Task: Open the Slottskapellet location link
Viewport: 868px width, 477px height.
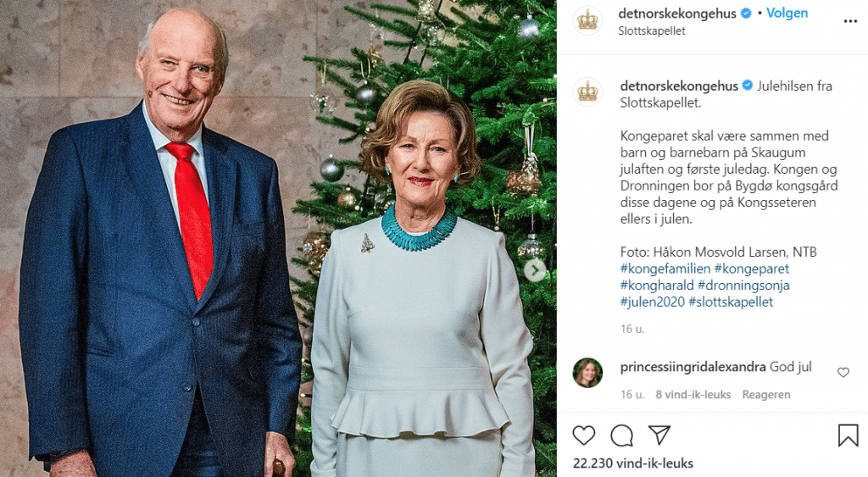Action: point(652,31)
